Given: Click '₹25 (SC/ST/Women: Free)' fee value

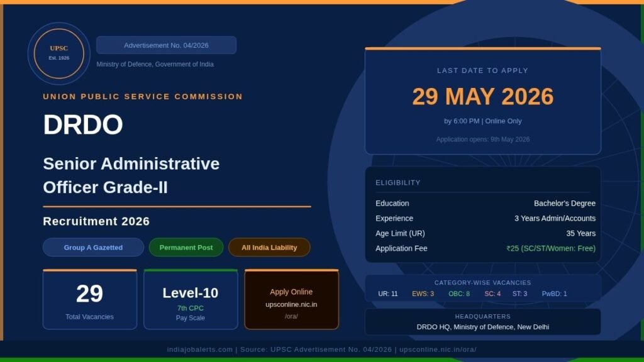Looking at the screenshot, I should (x=551, y=248).
